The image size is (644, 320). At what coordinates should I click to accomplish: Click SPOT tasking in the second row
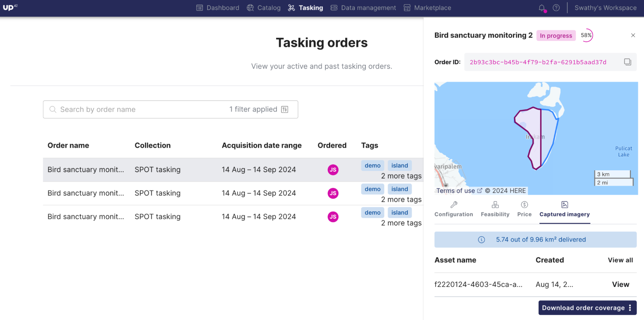pos(158,193)
